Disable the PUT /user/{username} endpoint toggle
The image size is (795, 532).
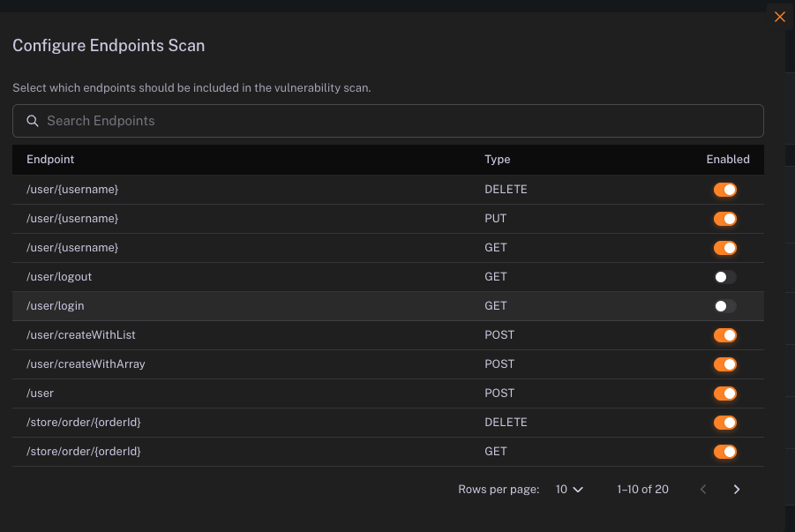pos(725,218)
